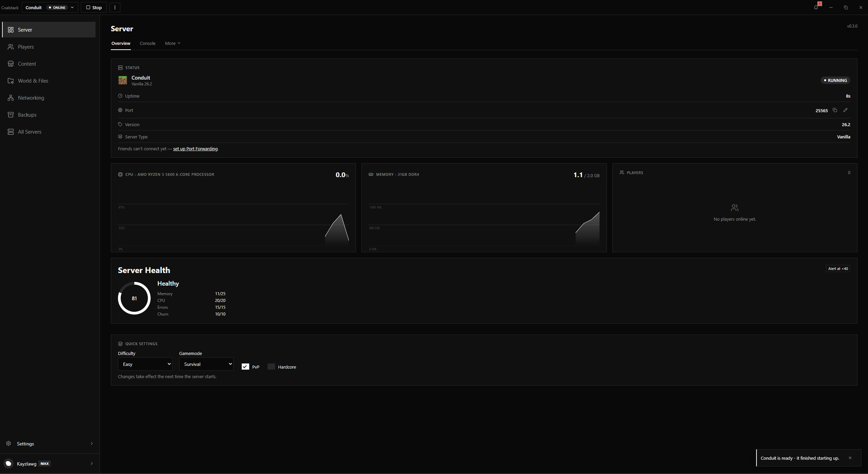Stop the running server

94,7
